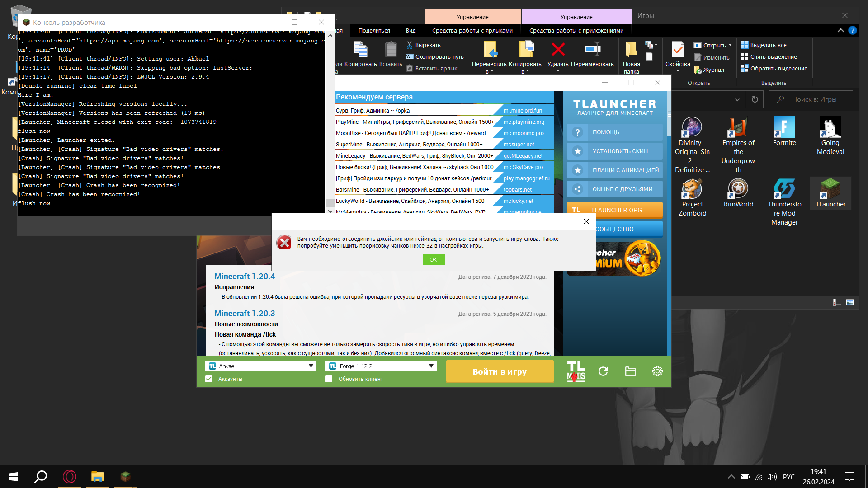
Task: Enable the Обновить клиент checkbox
Action: pyautogui.click(x=329, y=379)
